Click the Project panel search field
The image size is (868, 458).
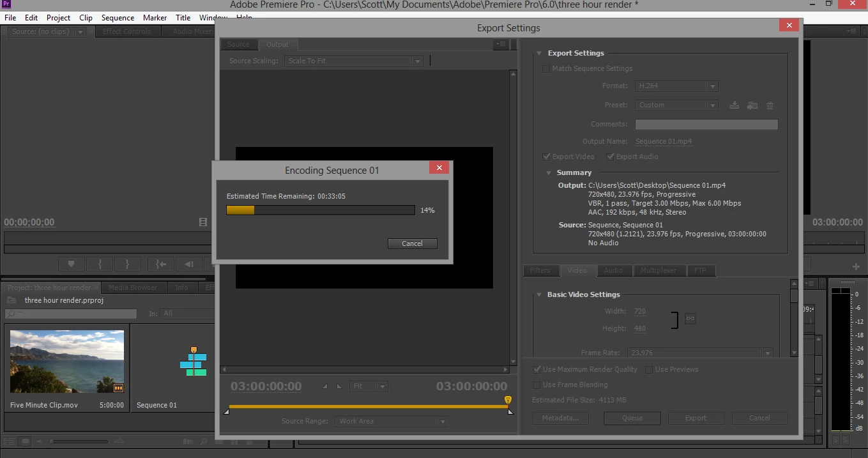[71, 314]
